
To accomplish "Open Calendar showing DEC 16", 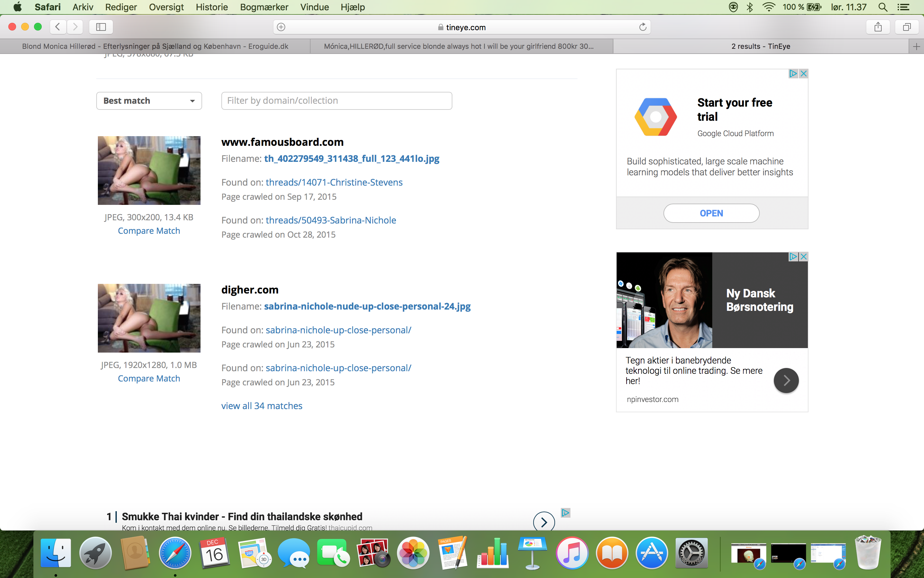I will click(214, 553).
